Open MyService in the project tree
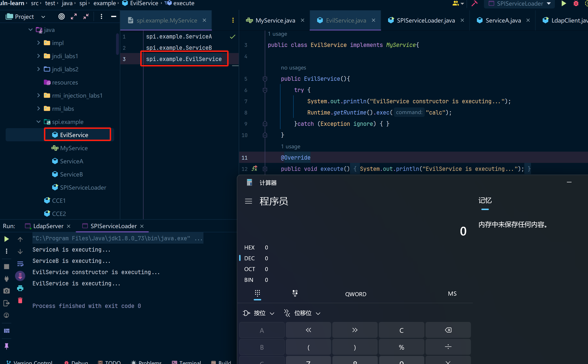This screenshot has height=364, width=588. coord(74,148)
